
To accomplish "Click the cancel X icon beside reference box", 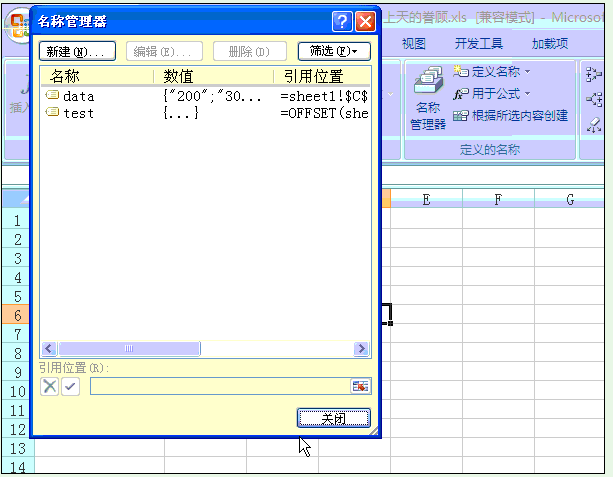I will click(50, 387).
